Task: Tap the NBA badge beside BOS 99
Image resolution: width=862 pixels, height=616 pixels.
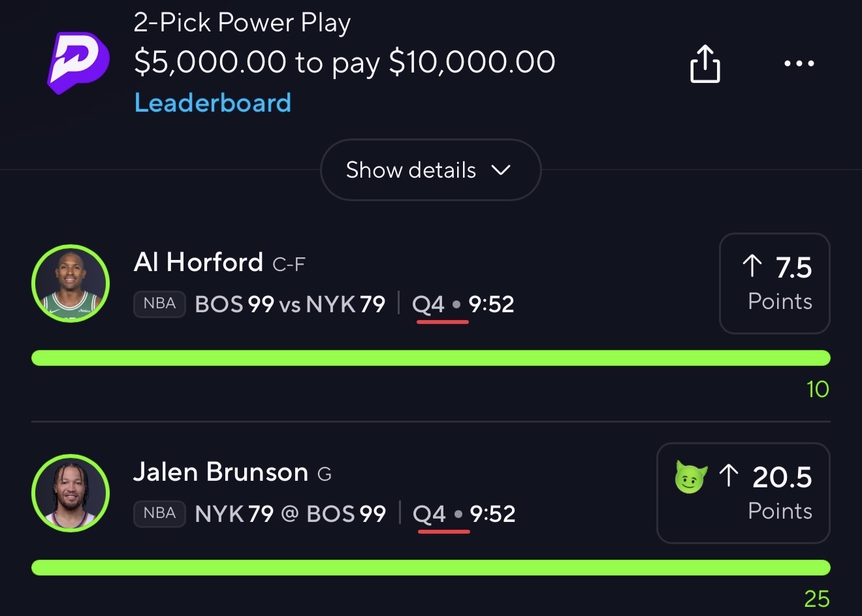Action: click(159, 304)
